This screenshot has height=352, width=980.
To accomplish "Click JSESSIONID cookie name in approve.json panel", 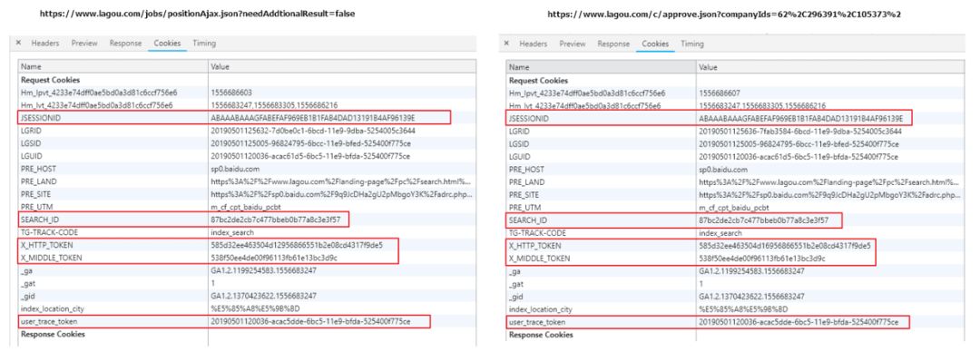I will (x=528, y=118).
